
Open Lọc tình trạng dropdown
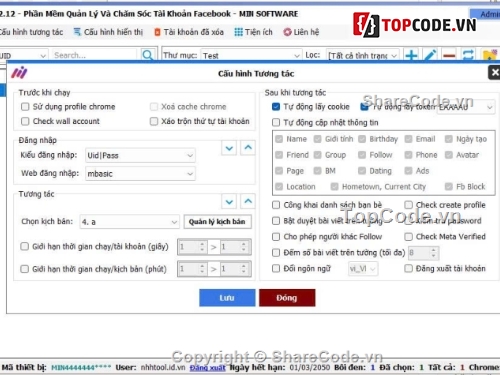pos(362,55)
